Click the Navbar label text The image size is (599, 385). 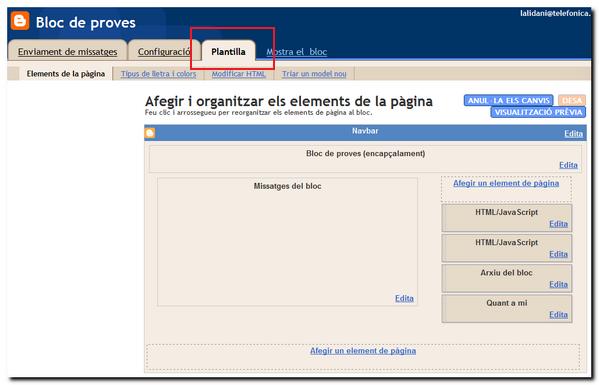pos(365,131)
